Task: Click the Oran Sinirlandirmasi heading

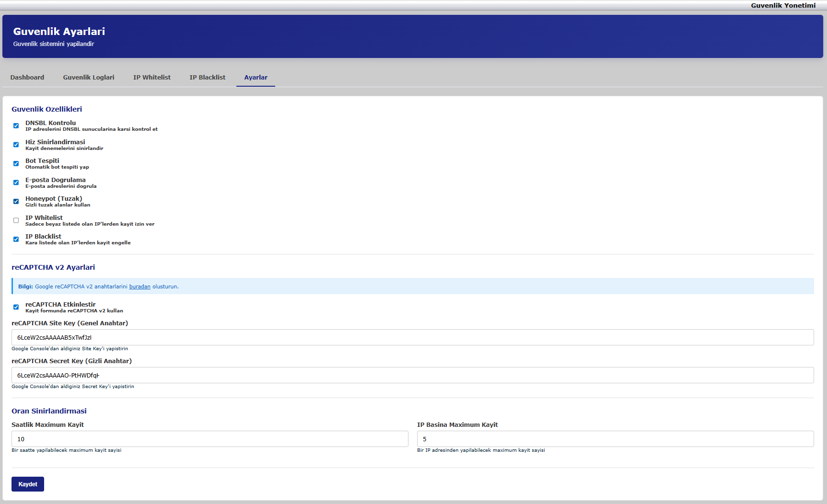Action: (49, 411)
